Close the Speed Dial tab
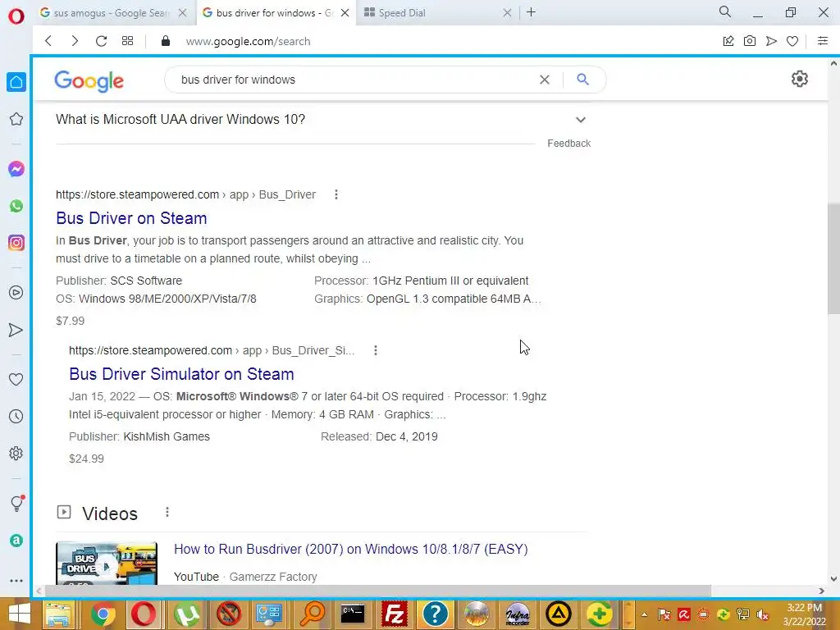The image size is (840, 630). point(507,13)
